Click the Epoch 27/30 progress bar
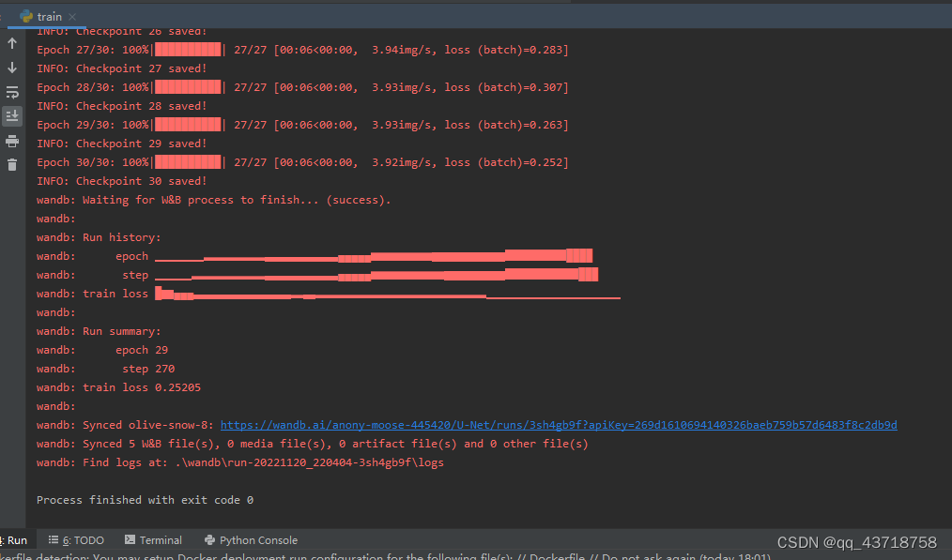Screen dimensions: 952x560 click(188, 50)
